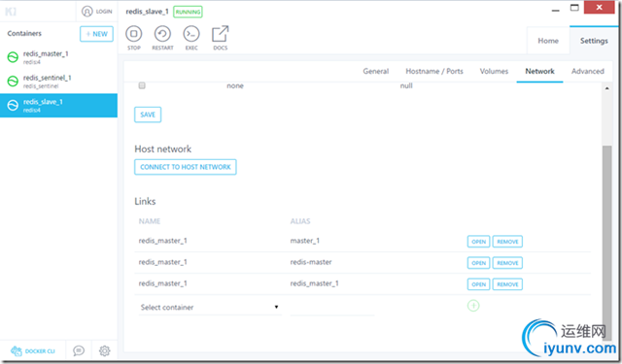The width and height of the screenshot is (622, 364).
Task: Remove the master_1 alias link
Action: tap(507, 242)
